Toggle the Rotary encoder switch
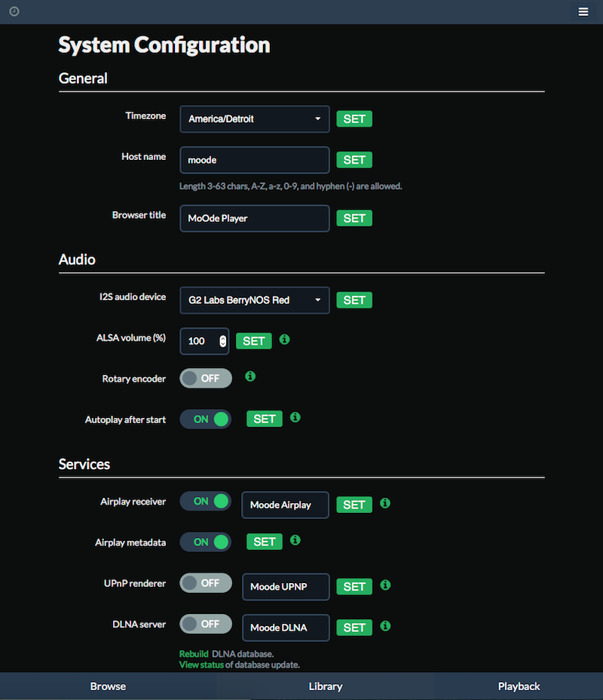Screen dimensions: 603x700 (x=206, y=378)
